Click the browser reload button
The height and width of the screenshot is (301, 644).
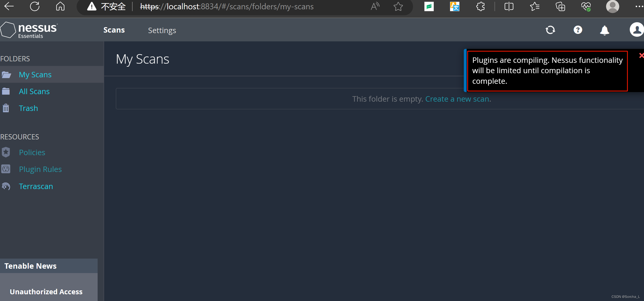[35, 6]
